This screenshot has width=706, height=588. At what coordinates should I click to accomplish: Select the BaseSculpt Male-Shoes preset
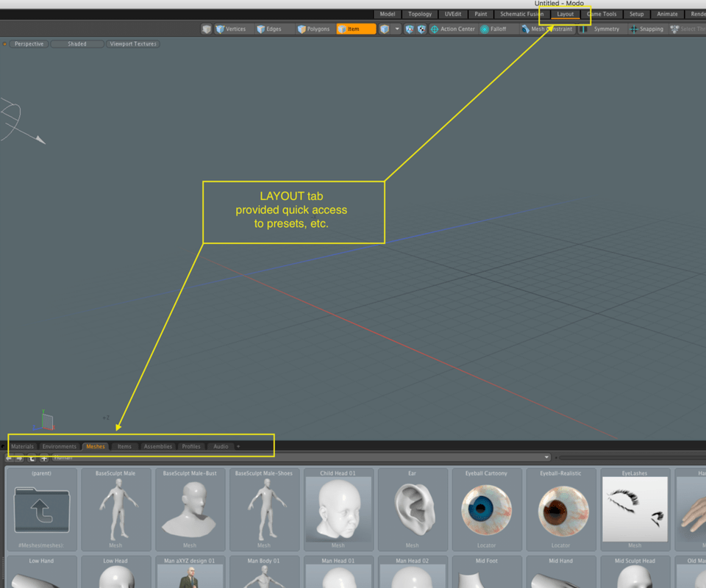click(x=264, y=509)
